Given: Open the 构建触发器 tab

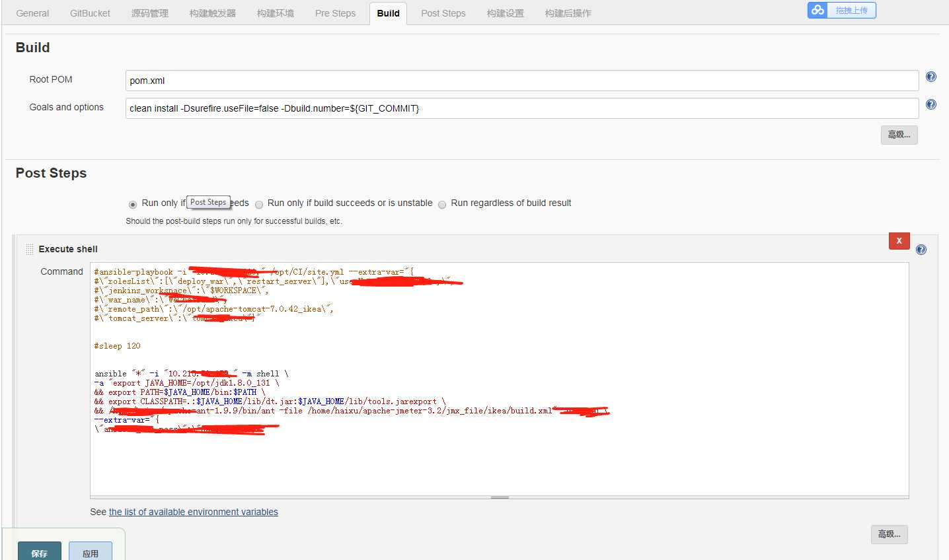Looking at the screenshot, I should pyautogui.click(x=213, y=13).
